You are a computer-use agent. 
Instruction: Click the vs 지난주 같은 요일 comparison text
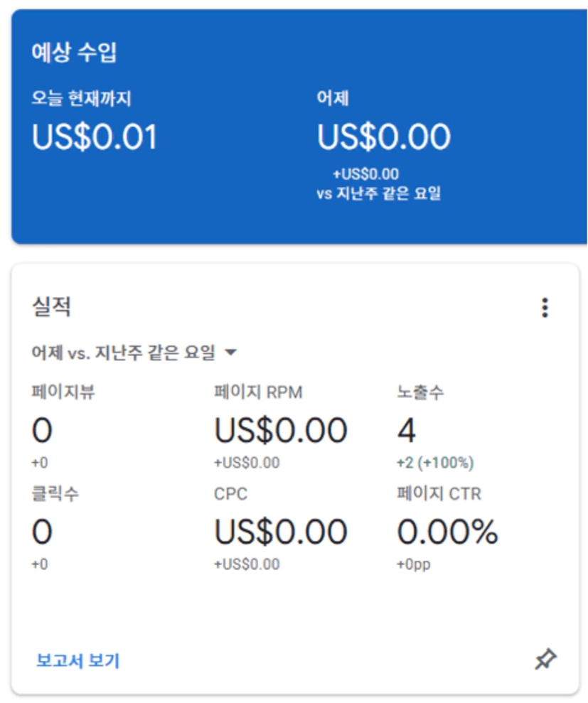379,193
